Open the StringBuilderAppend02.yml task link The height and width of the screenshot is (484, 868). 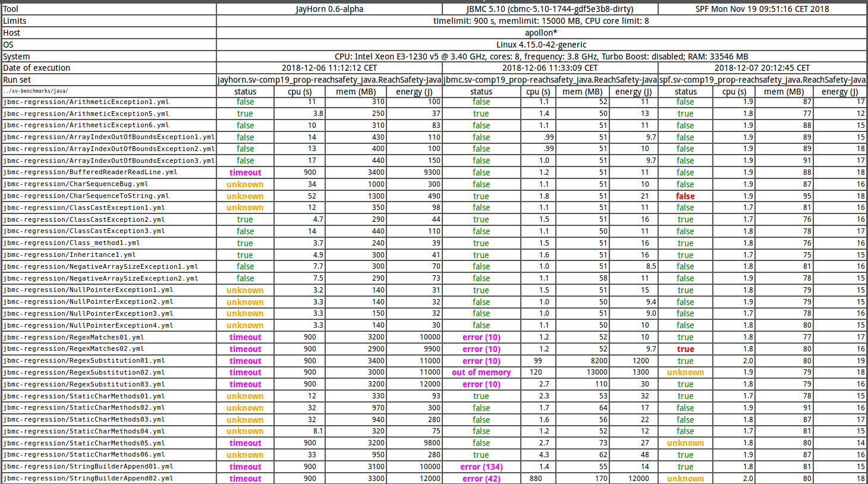pyautogui.click(x=88, y=479)
